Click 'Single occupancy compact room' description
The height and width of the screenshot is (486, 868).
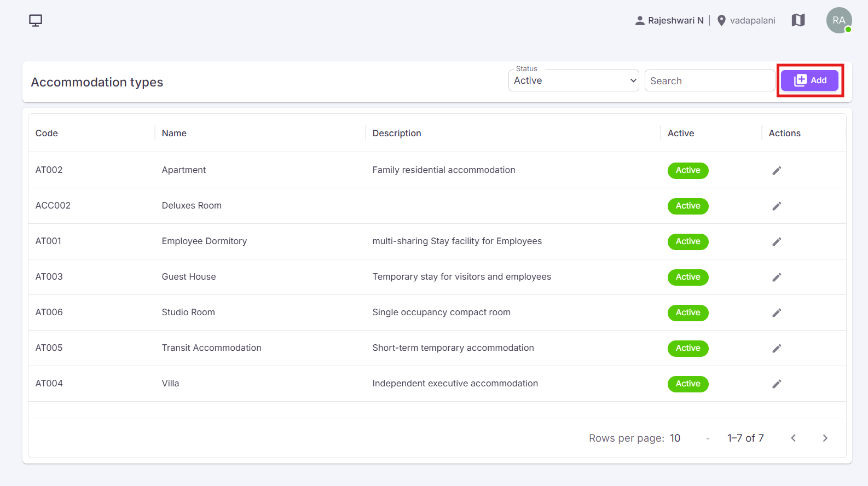click(442, 312)
